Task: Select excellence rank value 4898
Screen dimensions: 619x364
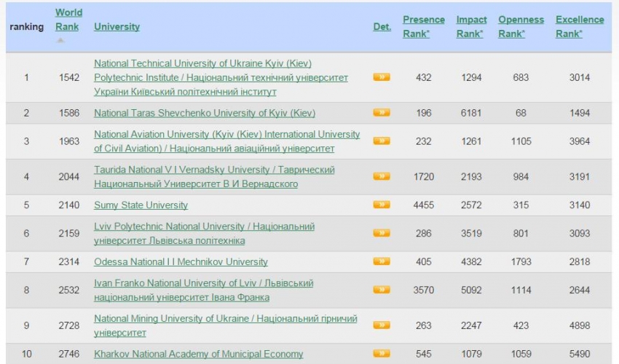Action: pyautogui.click(x=580, y=325)
